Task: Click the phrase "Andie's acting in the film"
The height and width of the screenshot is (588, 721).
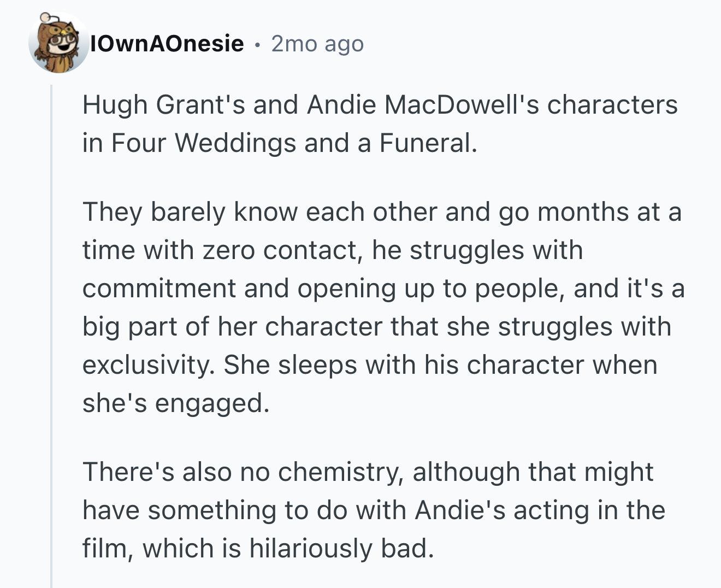Action: pyautogui.click(x=374, y=529)
